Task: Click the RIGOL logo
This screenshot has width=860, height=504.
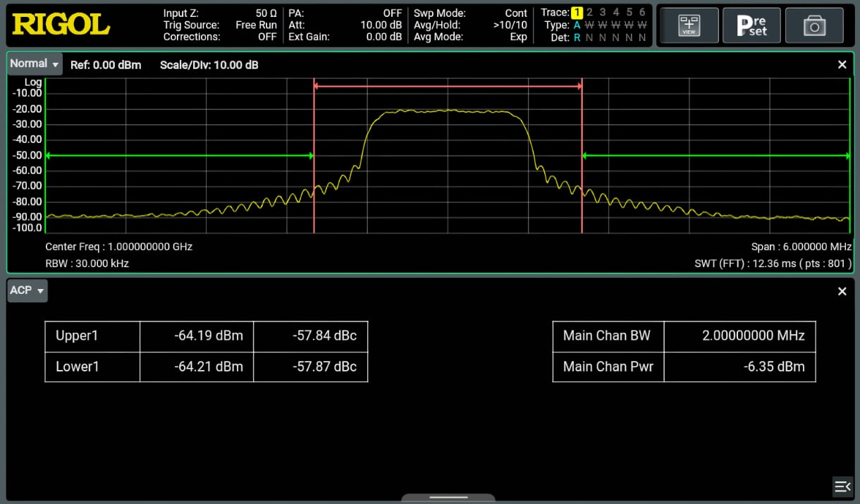Action: click(x=61, y=25)
